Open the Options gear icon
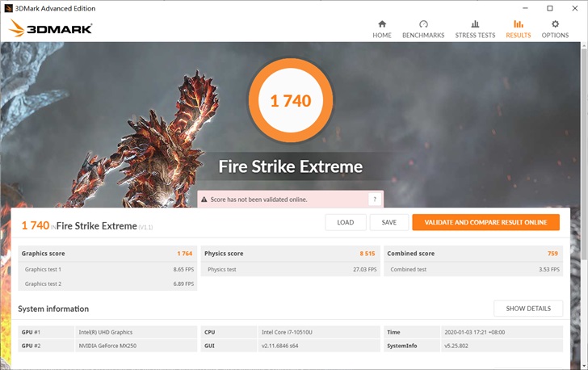Image resolution: width=588 pixels, height=370 pixels. (x=555, y=24)
